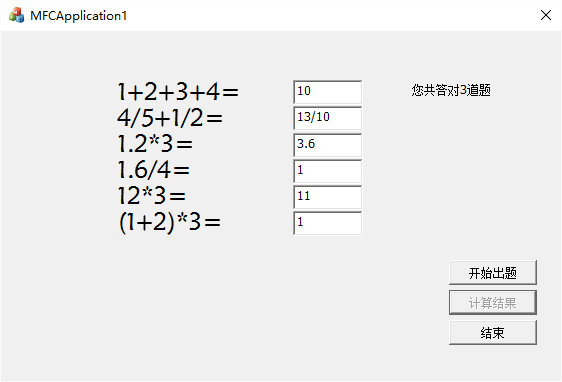Click the 开始出题 button
Screen dimensions: 562x382
[493, 273]
